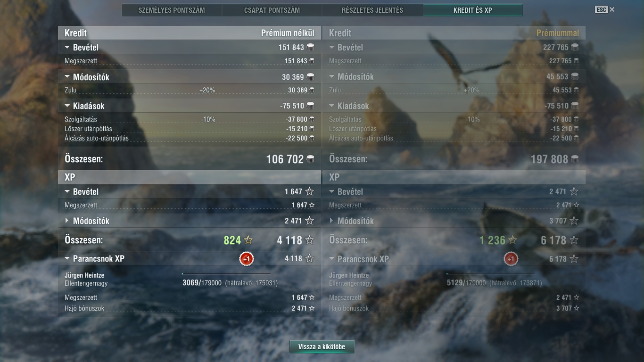Screen dimensions: 644x362
Task: Click the credits icon next to premium total 197 808
Action: click(x=575, y=159)
